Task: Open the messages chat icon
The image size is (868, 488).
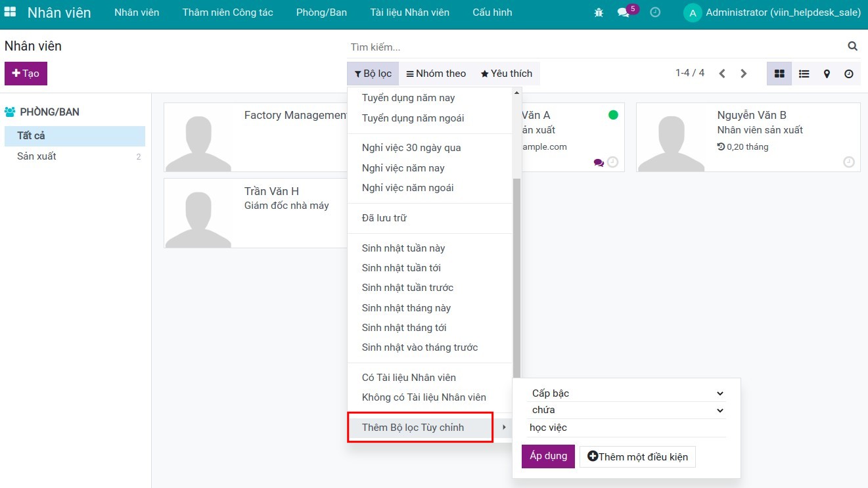Action: pos(624,12)
